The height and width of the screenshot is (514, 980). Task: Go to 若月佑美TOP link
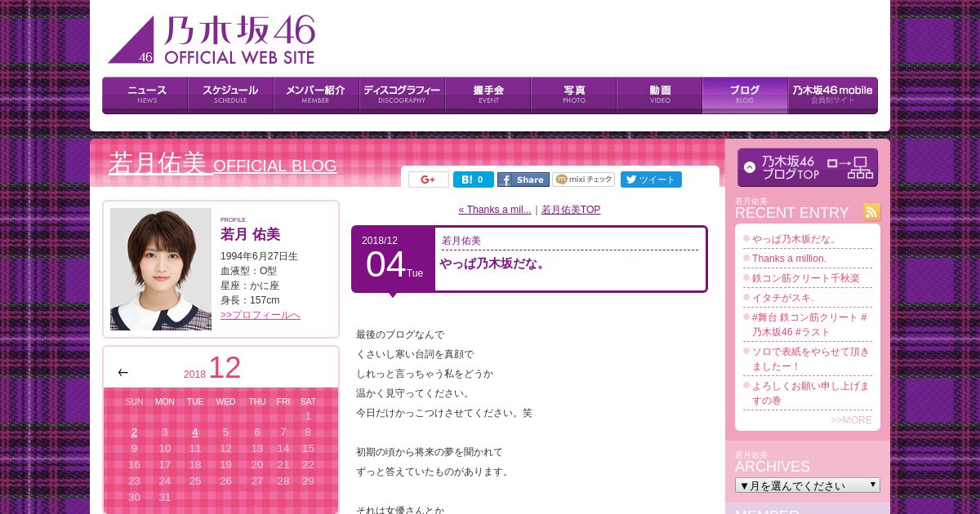(x=571, y=210)
